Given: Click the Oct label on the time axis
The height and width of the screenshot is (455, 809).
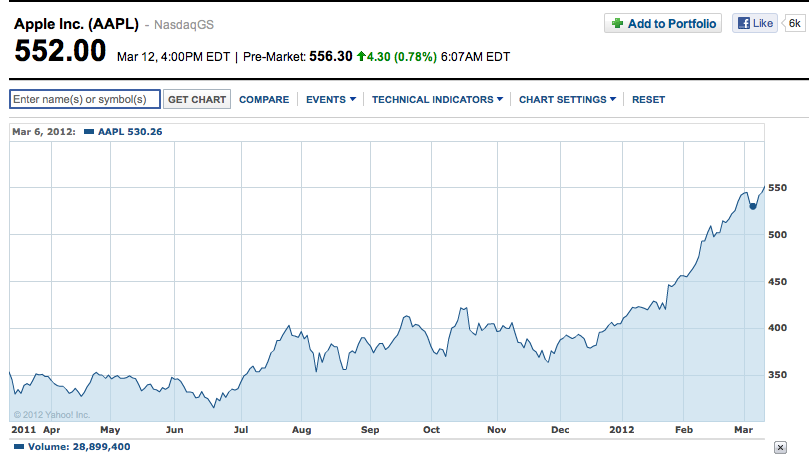Looking at the screenshot, I should pos(431,430).
